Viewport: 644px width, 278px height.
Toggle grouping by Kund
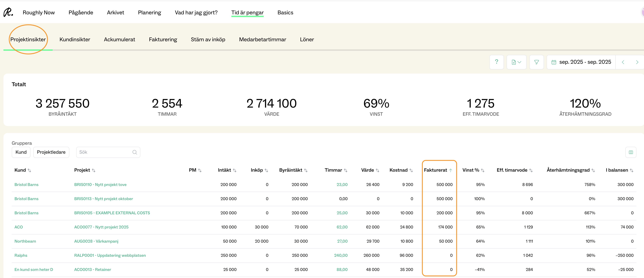tap(21, 152)
